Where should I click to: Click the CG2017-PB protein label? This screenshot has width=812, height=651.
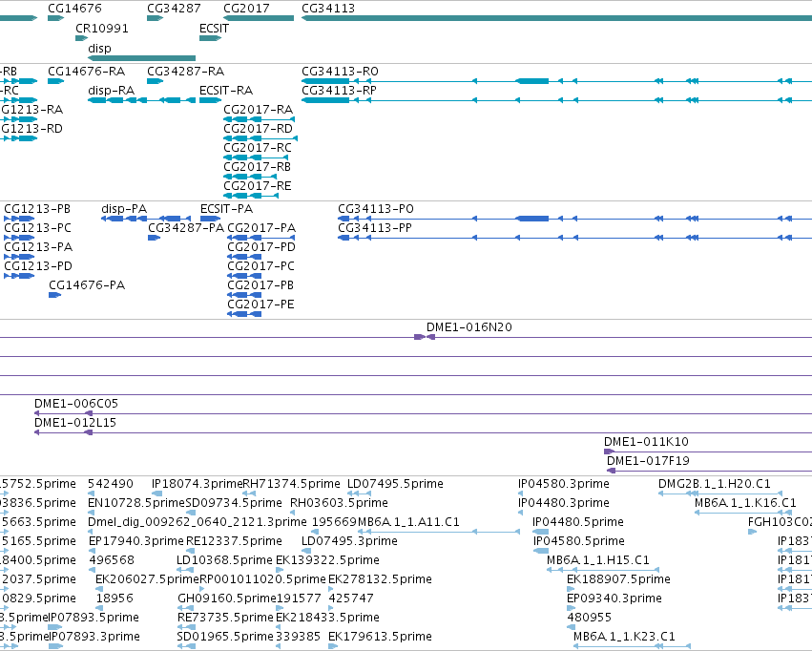tap(260, 285)
